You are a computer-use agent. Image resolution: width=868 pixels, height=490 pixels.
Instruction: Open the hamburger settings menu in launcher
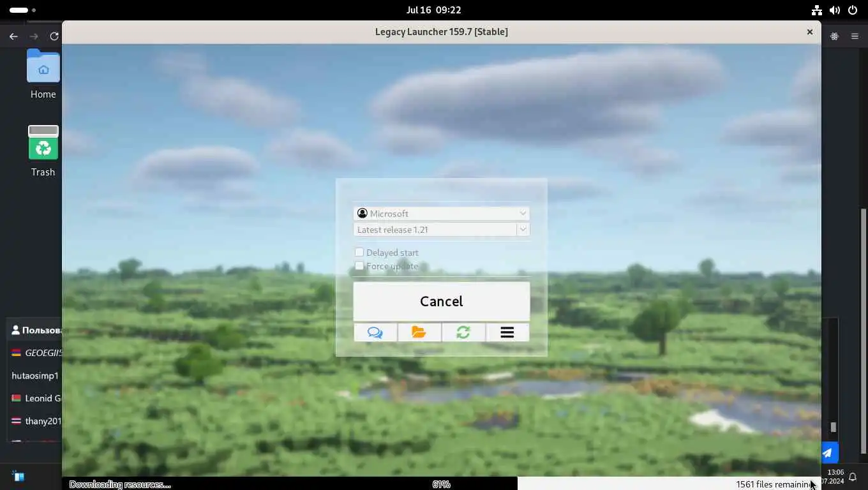coord(507,332)
